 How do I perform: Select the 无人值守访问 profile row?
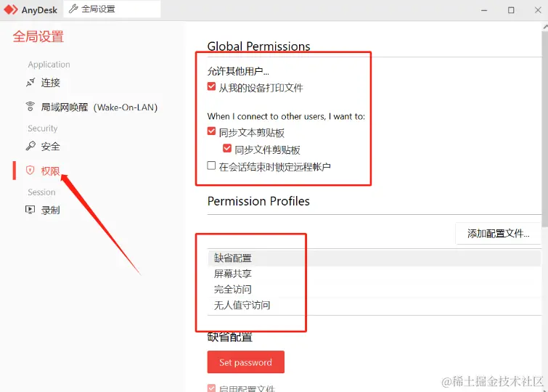pyautogui.click(x=375, y=306)
